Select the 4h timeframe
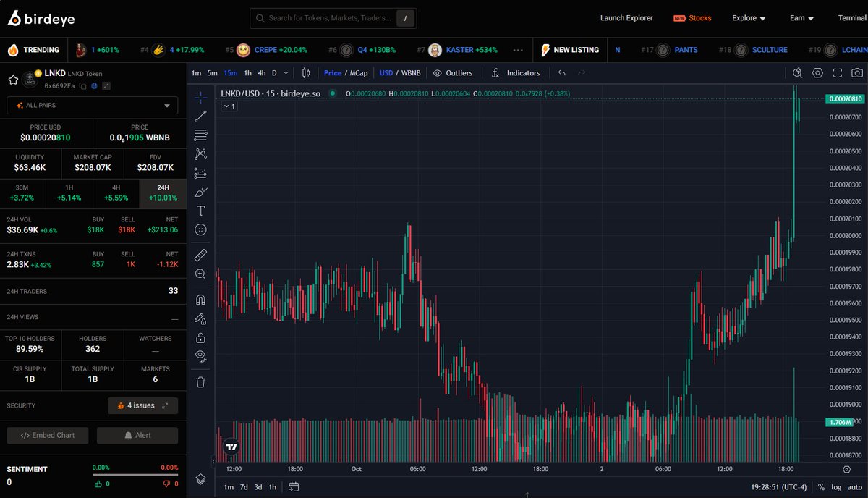 point(262,73)
